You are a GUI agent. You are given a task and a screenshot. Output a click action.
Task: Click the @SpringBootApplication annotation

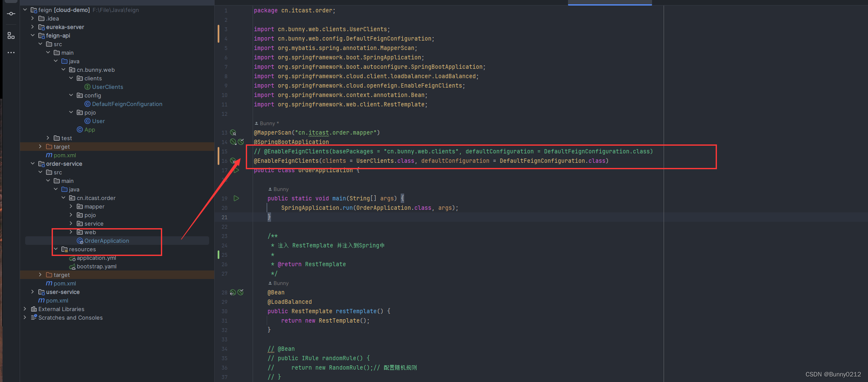[291, 142]
